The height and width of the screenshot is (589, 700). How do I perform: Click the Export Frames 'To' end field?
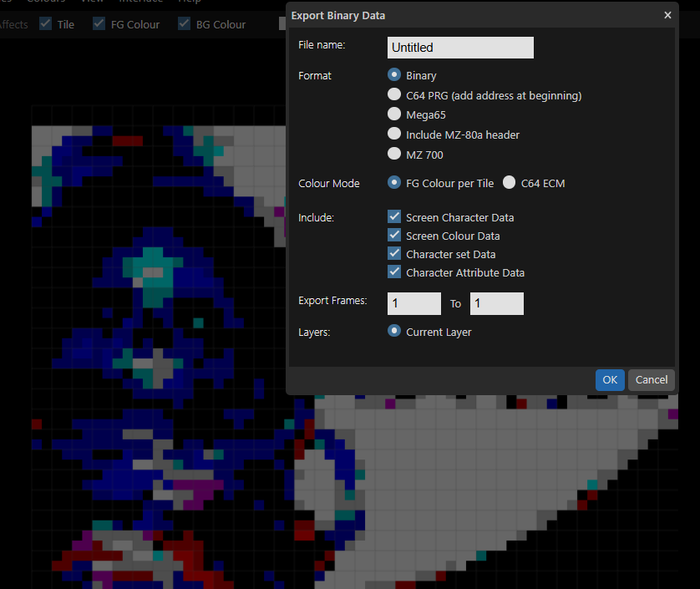point(497,303)
